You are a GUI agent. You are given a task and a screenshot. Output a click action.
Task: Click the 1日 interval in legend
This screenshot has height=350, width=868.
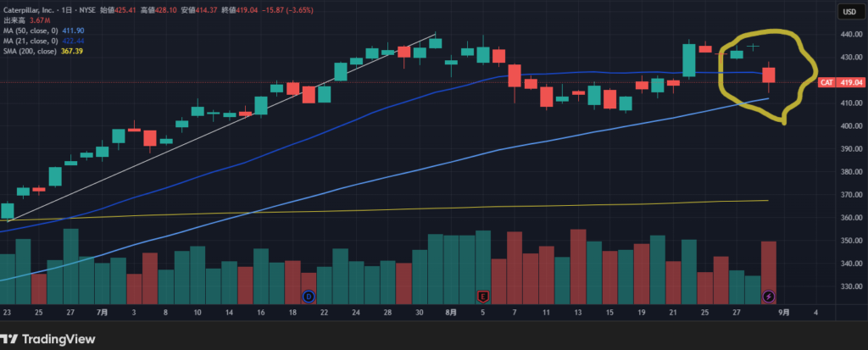pyautogui.click(x=65, y=10)
